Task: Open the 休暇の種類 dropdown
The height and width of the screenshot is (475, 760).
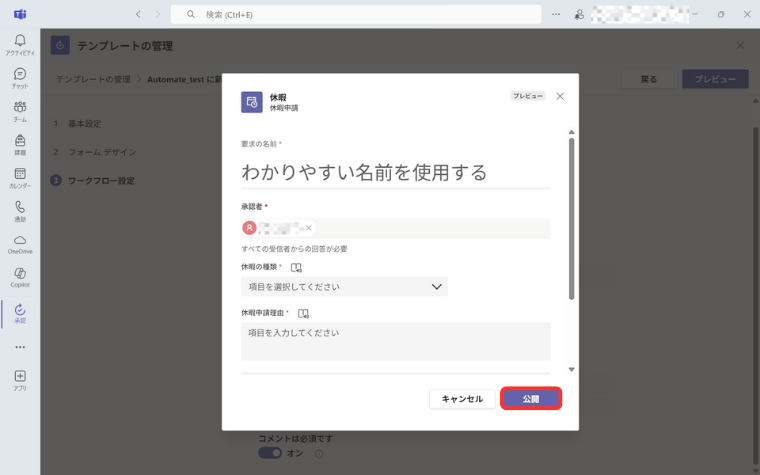Action: click(x=344, y=286)
